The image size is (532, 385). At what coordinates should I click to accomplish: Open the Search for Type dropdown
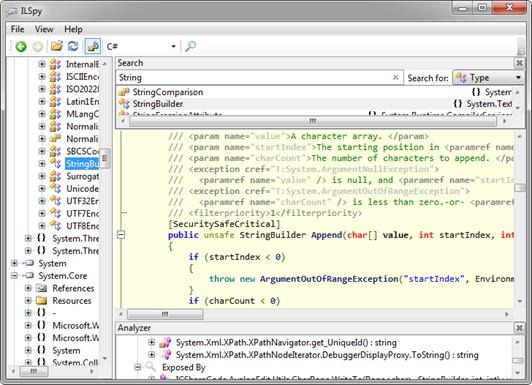pyautogui.click(x=488, y=78)
